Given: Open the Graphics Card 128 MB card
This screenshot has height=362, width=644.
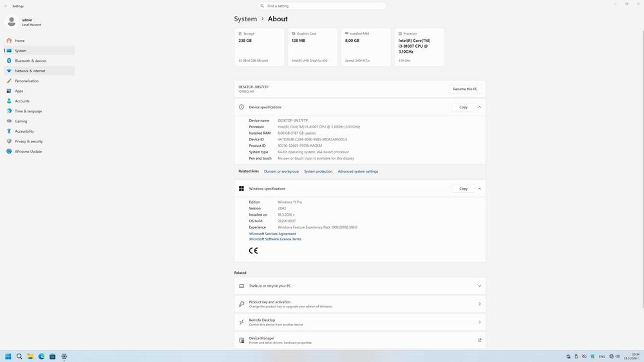Looking at the screenshot, I should [312, 47].
